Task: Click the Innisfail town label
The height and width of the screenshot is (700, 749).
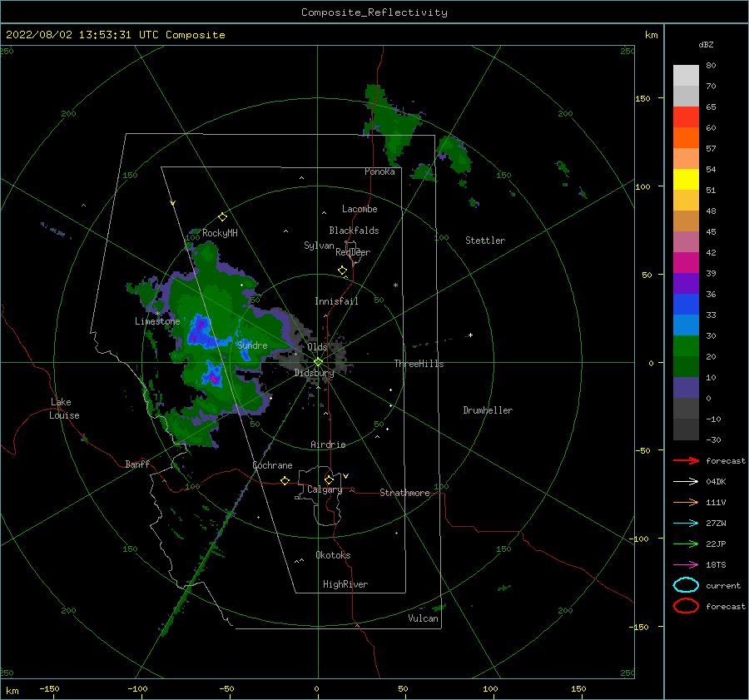Action: click(336, 301)
